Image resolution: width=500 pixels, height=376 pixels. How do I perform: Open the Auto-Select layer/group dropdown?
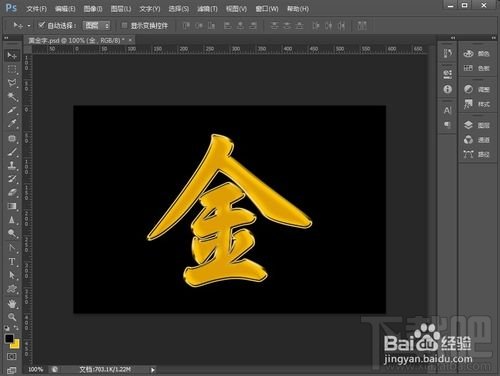(97, 25)
